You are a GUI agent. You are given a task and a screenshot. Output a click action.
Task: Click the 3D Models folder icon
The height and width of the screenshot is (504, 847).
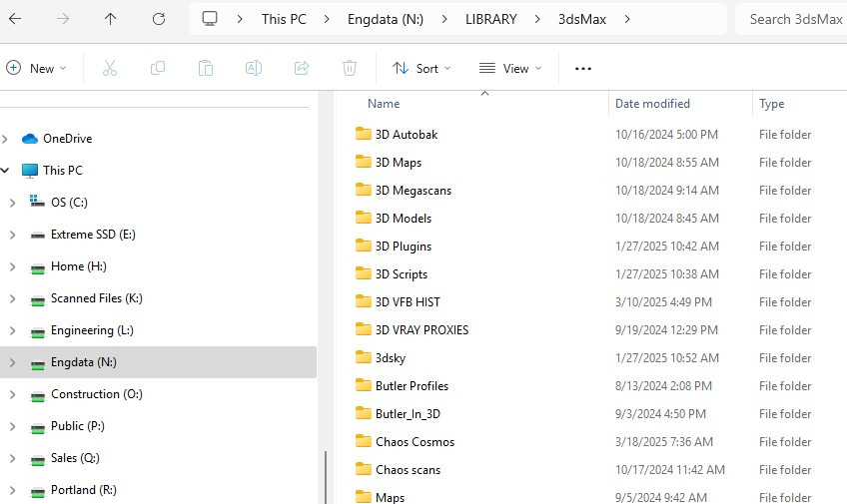(363, 218)
